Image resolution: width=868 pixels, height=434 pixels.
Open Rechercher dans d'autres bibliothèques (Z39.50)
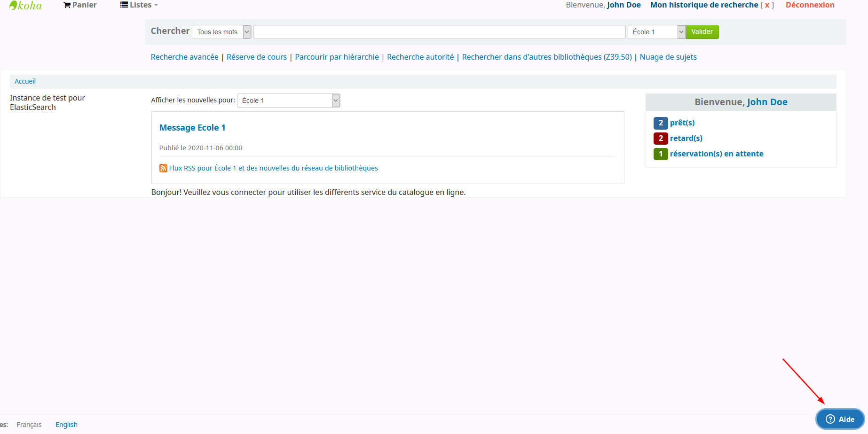[x=547, y=57]
